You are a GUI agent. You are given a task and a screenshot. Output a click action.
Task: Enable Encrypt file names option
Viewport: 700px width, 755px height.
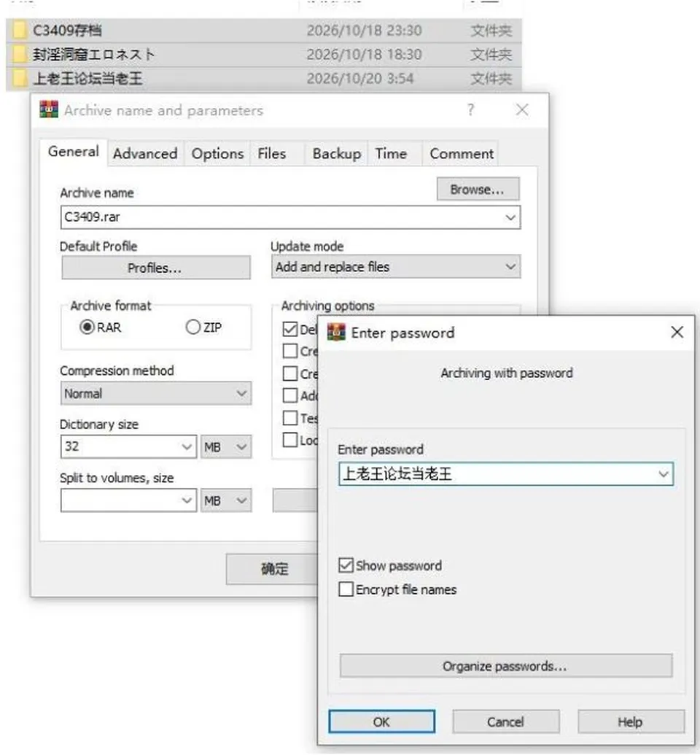346,589
